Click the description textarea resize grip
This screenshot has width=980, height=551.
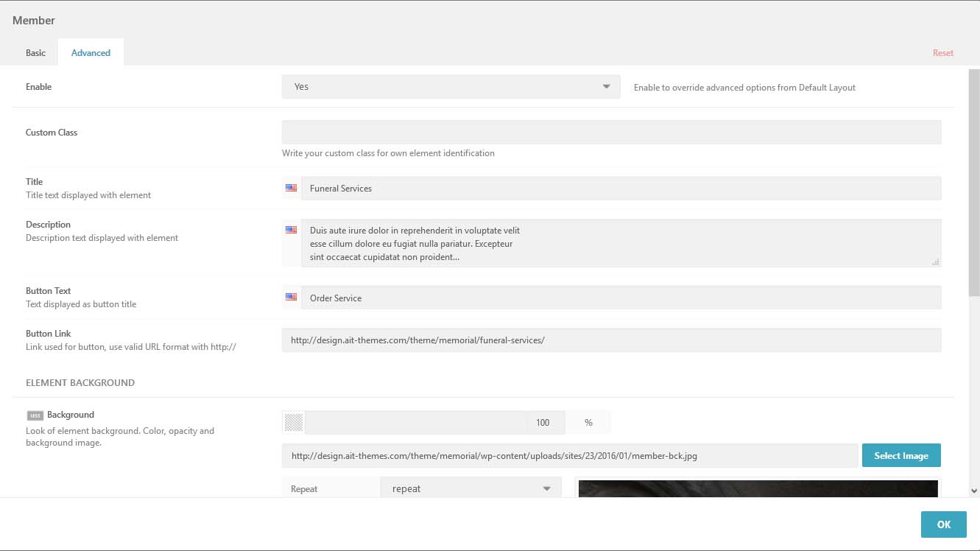(935, 262)
